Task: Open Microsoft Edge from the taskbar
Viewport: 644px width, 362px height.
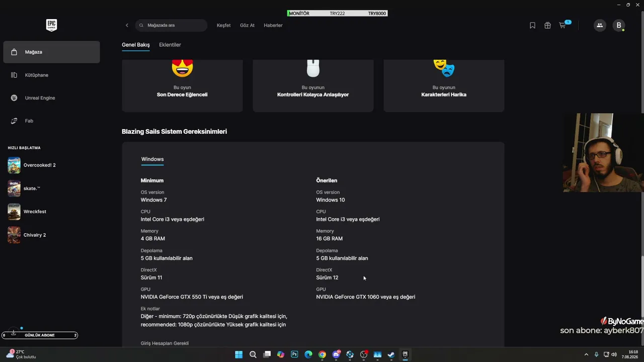Action: pos(308,354)
